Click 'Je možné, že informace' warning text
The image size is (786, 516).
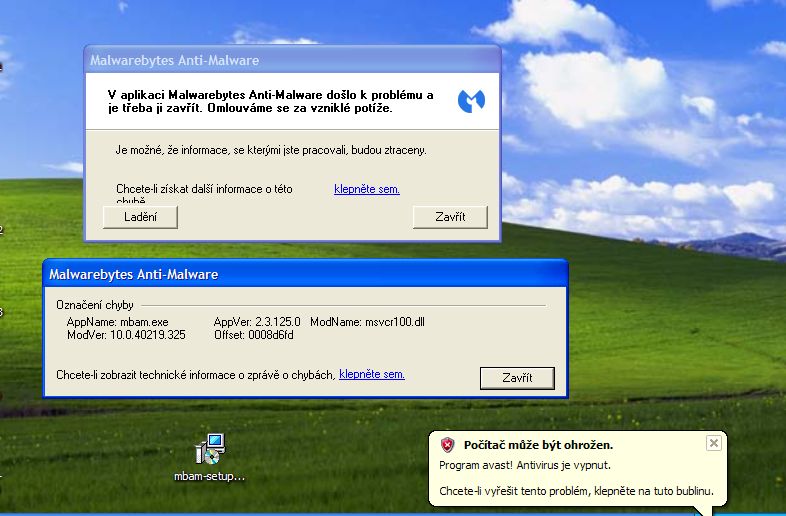point(271,150)
